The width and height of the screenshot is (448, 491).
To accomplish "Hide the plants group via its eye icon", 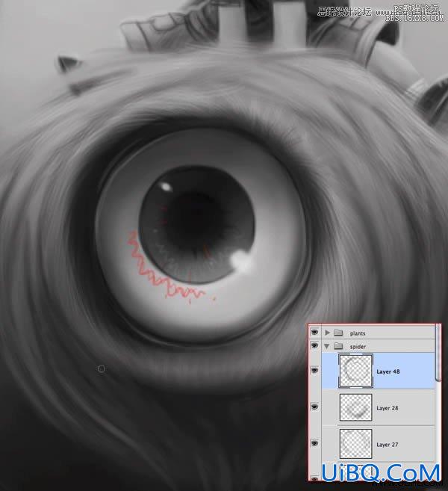I will click(314, 332).
